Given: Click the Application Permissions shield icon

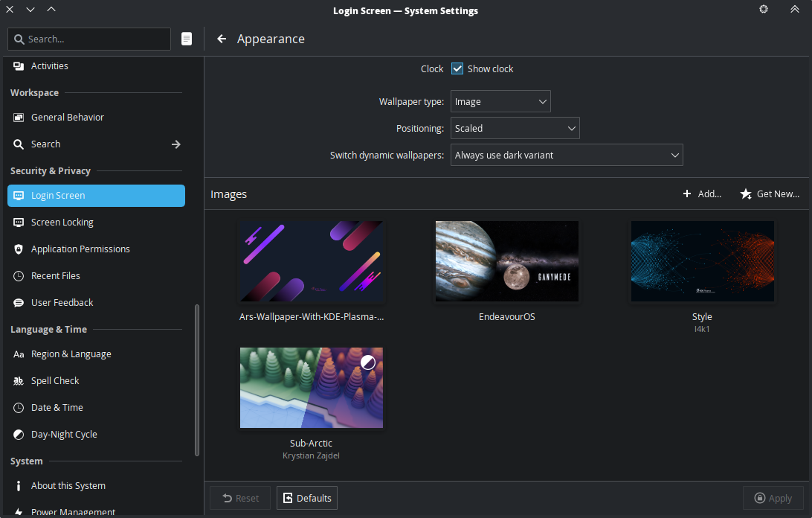Looking at the screenshot, I should click(19, 249).
